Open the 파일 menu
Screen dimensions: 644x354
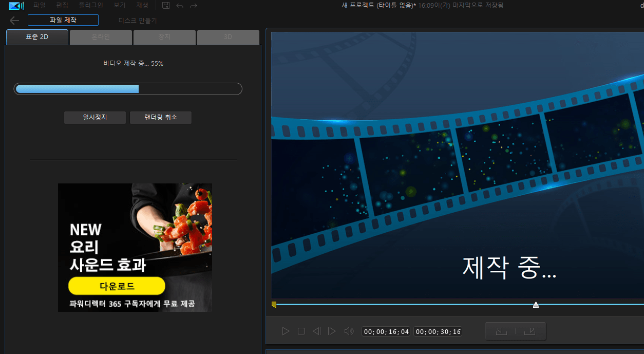tap(40, 5)
